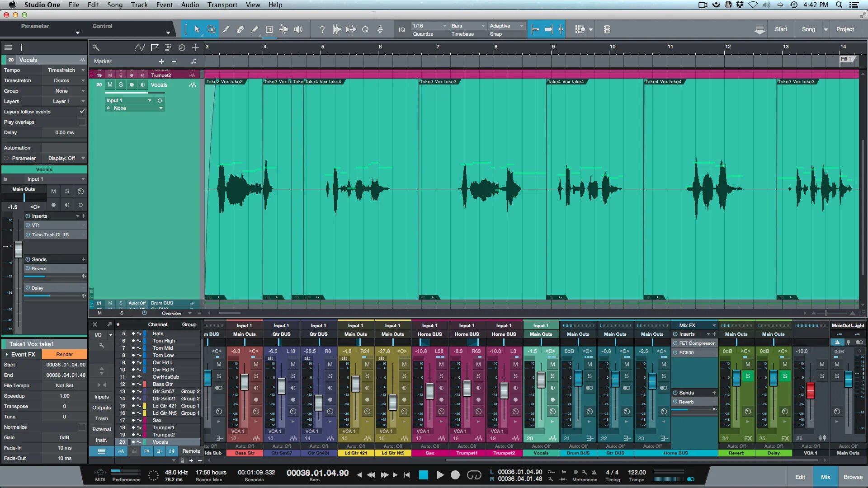
Task: Toggle the loop transport icon
Action: (x=474, y=475)
